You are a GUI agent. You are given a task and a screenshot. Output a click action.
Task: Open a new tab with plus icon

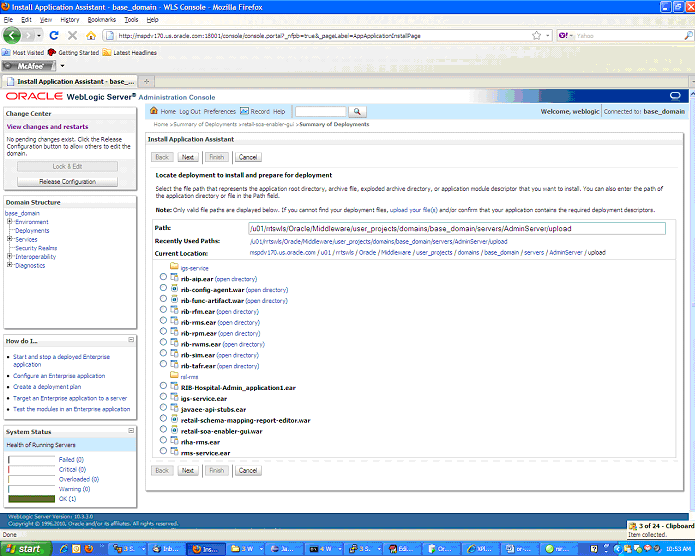click(146, 81)
